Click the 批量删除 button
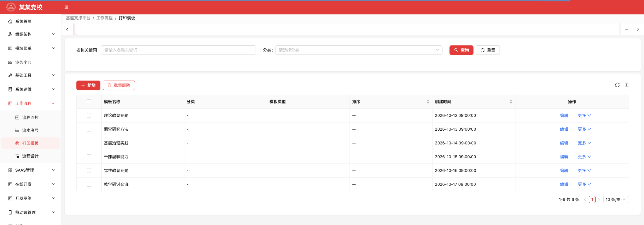The height and width of the screenshot is (225, 644). (x=119, y=85)
